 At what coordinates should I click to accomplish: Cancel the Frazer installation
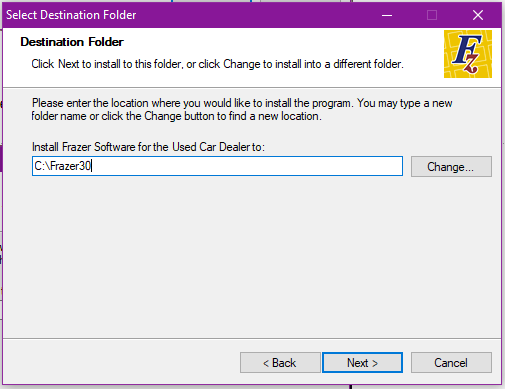coord(451,362)
